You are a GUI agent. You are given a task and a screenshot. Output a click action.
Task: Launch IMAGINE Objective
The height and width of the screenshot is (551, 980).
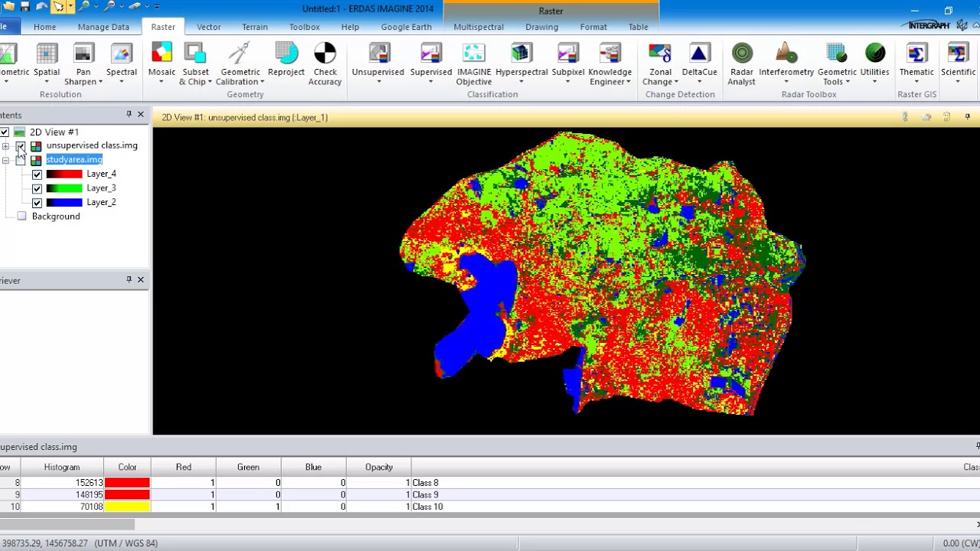[474, 64]
